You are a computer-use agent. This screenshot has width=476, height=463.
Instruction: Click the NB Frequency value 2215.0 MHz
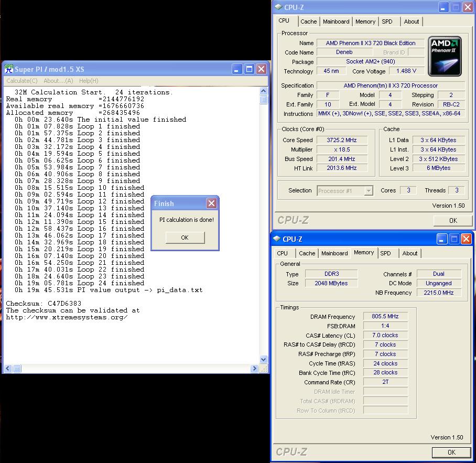point(439,293)
